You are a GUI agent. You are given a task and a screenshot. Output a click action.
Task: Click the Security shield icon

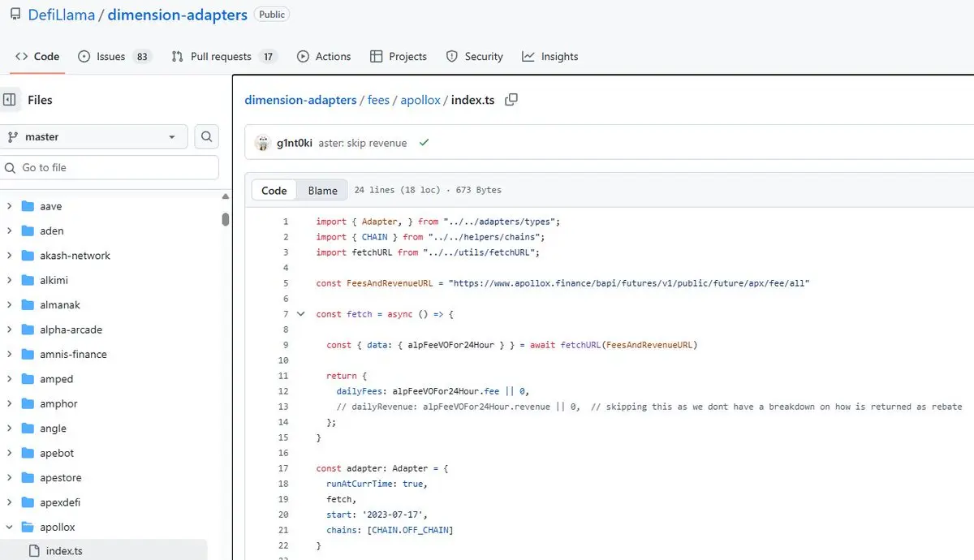pyautogui.click(x=452, y=56)
